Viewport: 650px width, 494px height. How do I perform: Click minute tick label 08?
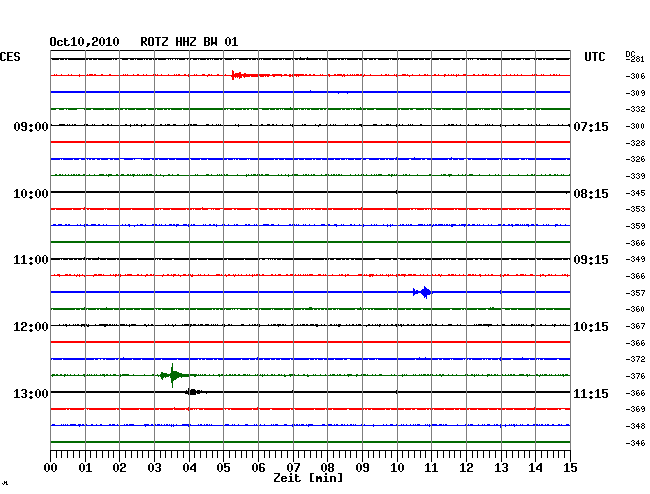coord(327,468)
